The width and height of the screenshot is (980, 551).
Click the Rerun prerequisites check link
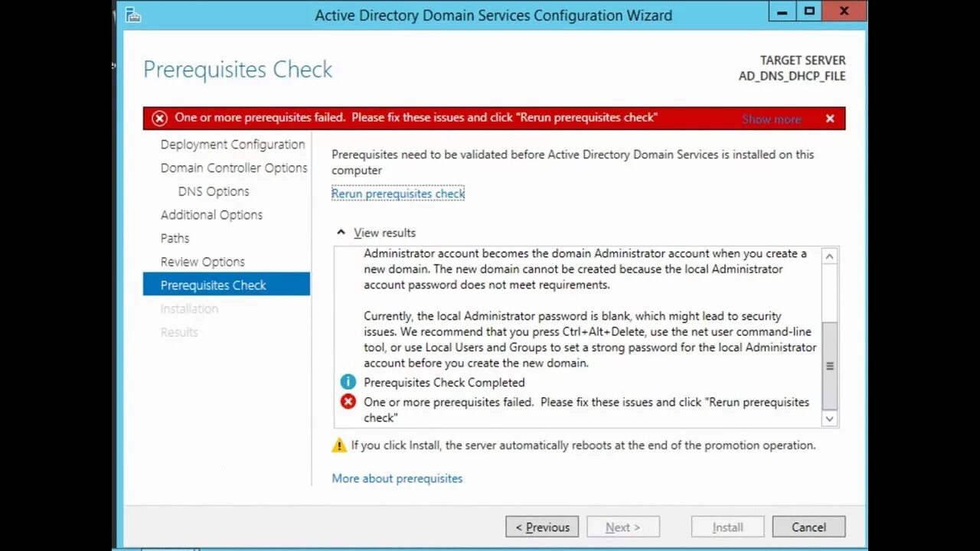click(x=398, y=194)
